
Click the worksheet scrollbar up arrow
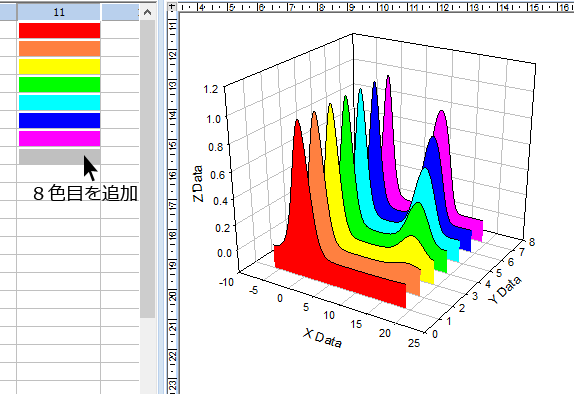(x=148, y=12)
